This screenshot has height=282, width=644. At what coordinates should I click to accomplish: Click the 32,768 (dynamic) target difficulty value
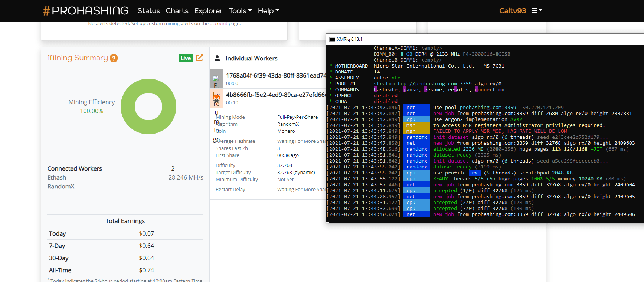[296, 173]
